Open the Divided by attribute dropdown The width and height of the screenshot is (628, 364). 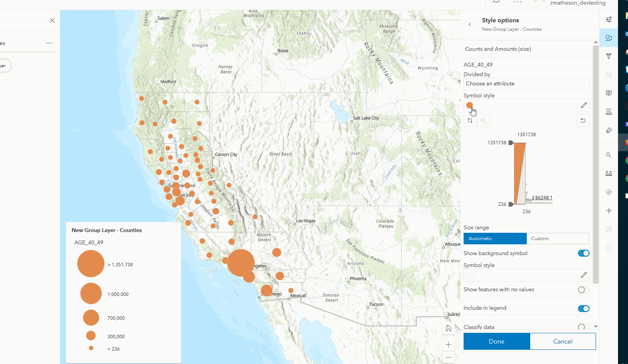click(526, 83)
